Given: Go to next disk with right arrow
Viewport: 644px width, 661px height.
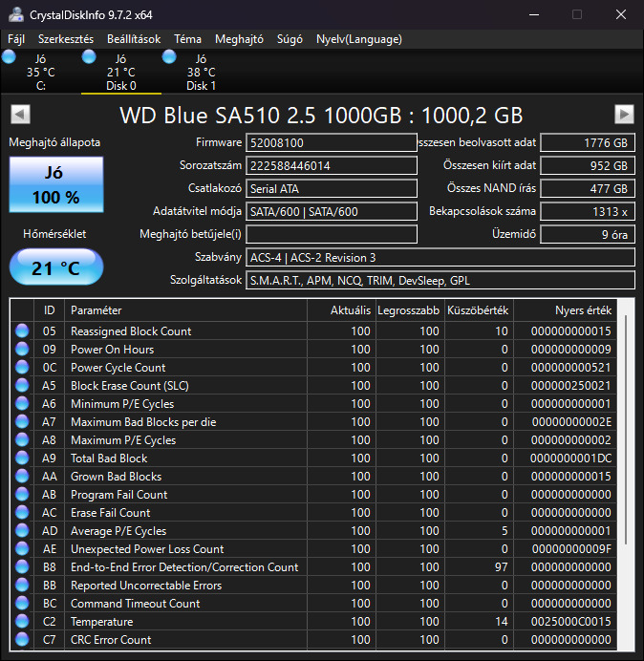Looking at the screenshot, I should pos(624,114).
